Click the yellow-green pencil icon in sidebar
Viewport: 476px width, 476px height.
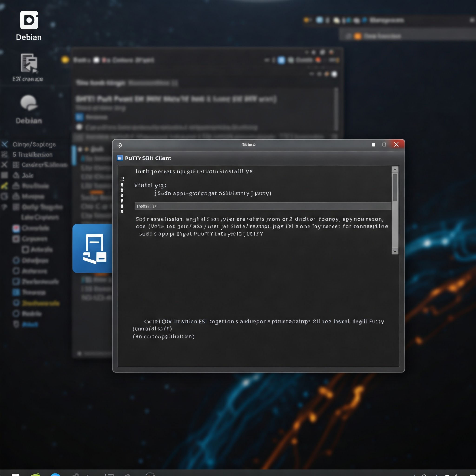click(x=4, y=186)
